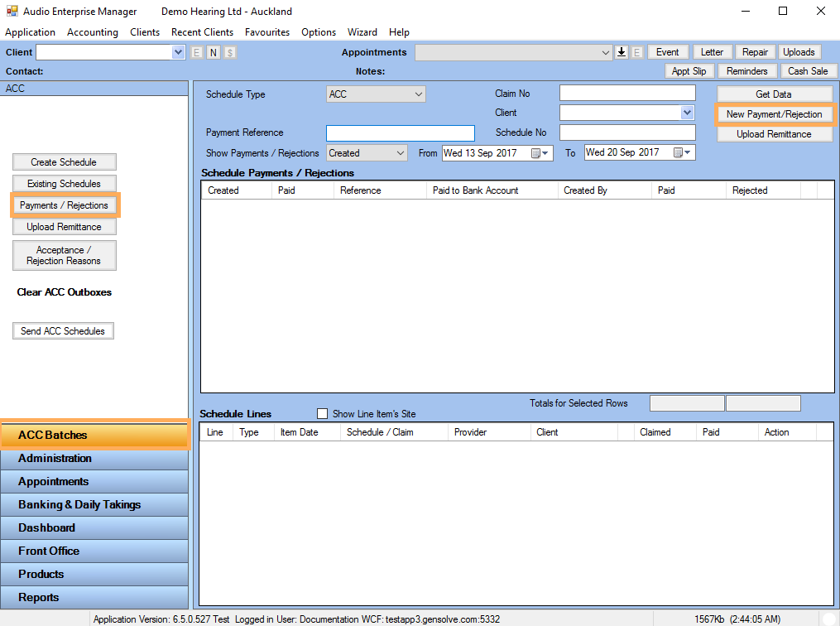Select the Appointments navigation section
840x626 pixels.
pyautogui.click(x=95, y=481)
